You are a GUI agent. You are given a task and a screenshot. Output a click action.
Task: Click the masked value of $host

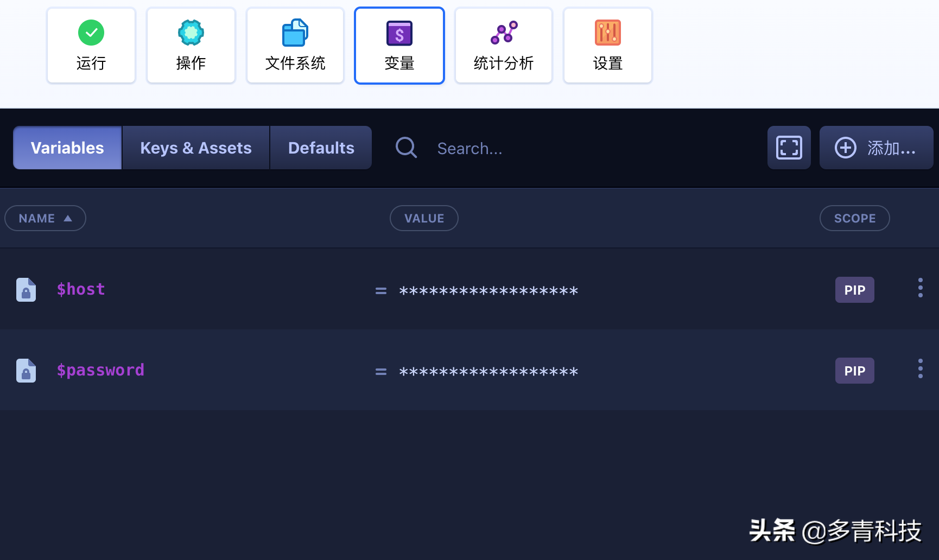tap(488, 291)
